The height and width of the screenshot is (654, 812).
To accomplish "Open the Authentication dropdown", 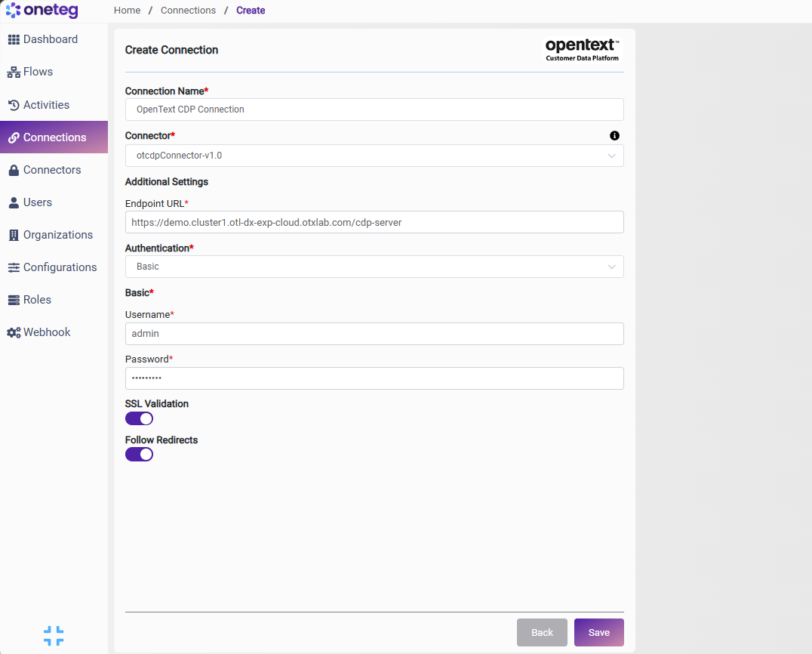I will coord(374,267).
